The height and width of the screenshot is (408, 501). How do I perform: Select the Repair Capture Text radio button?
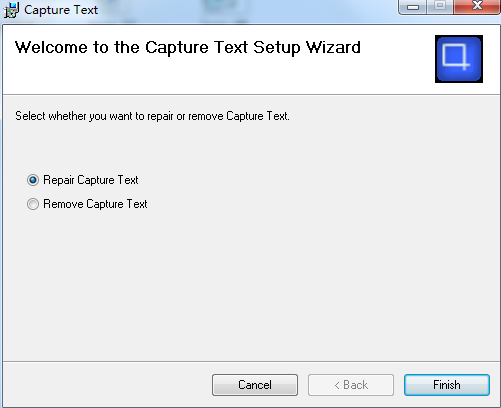pos(33,180)
